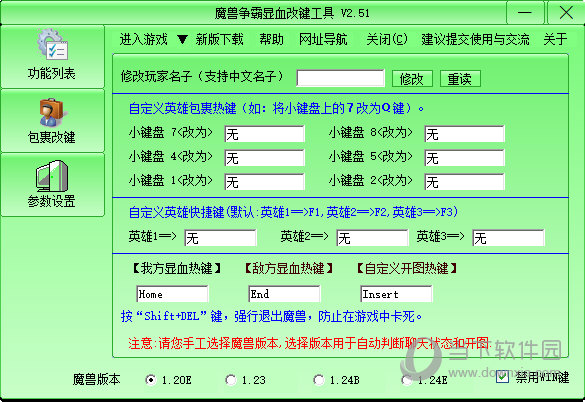This screenshot has height=402, width=585.
Task: Click the blue Shift+DEL hint text
Action: (x=271, y=316)
